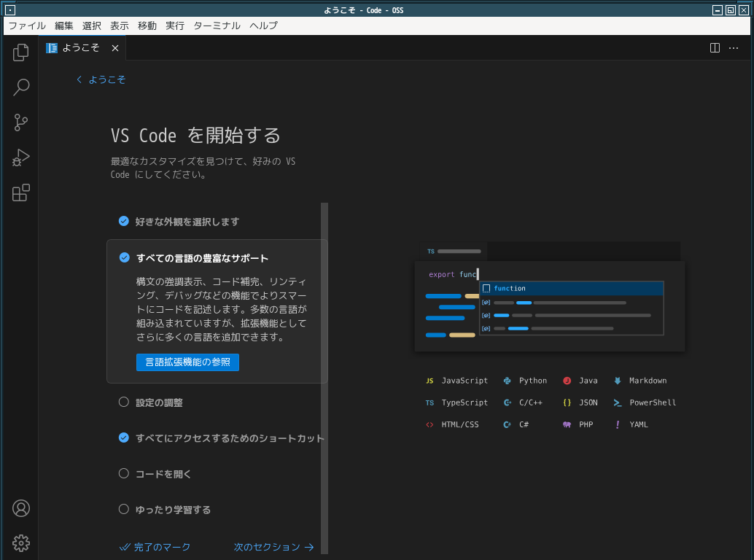Open the Accounts menu icon
The width and height of the screenshot is (754, 560).
20,508
